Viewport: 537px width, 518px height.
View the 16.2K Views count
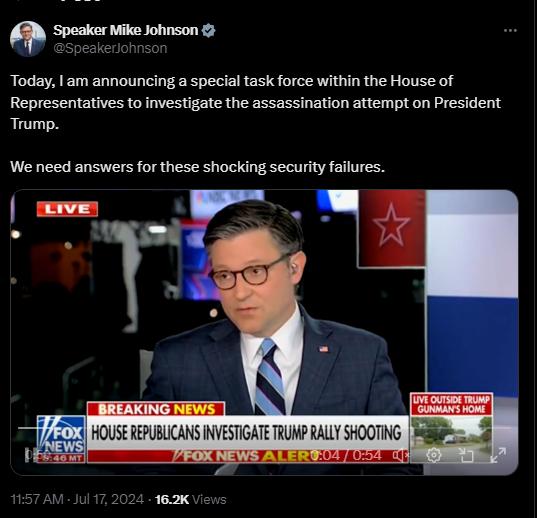coord(190,500)
